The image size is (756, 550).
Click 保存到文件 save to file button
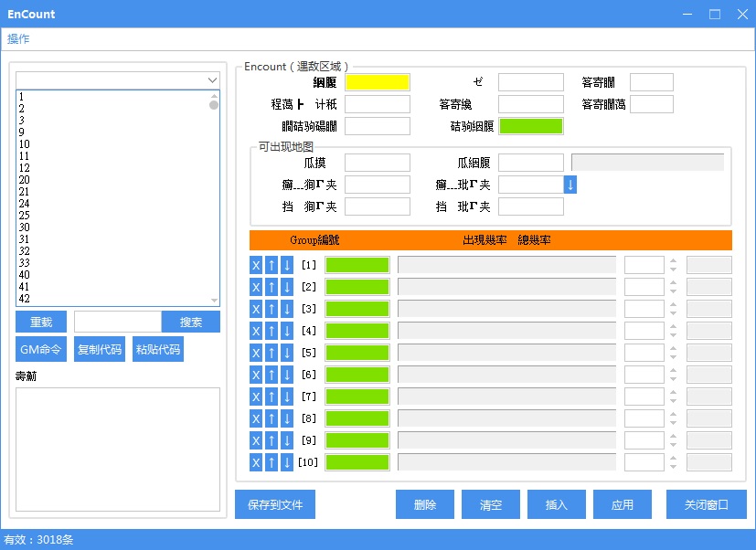point(275,504)
